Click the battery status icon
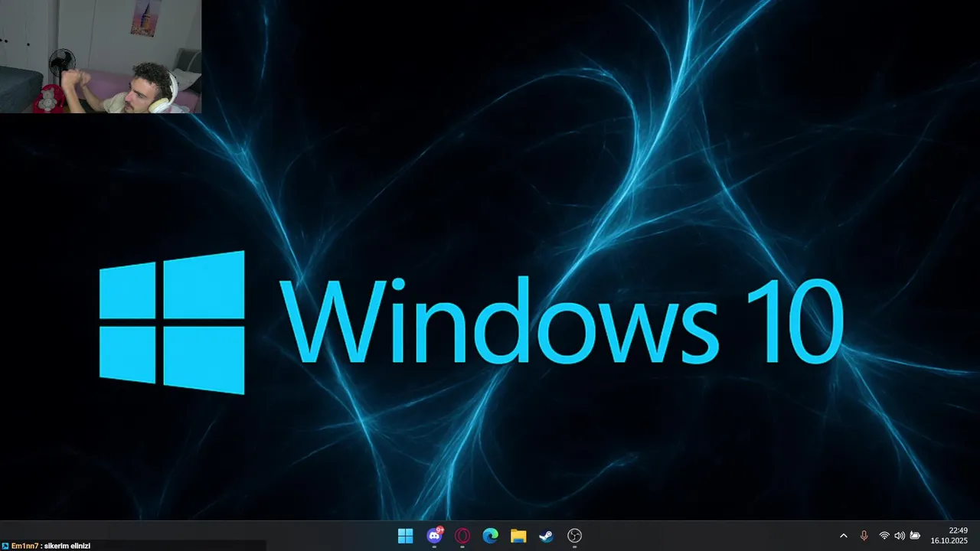This screenshot has width=980, height=551. (x=915, y=536)
